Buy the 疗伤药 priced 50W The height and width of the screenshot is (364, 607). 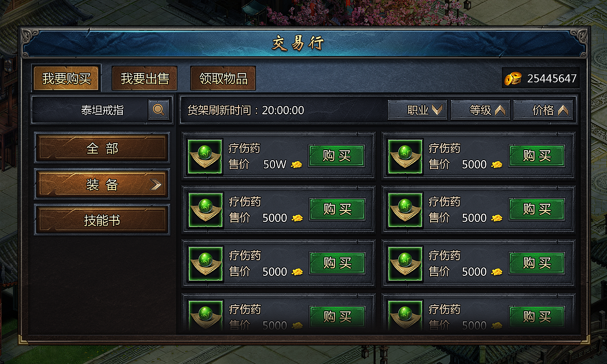pos(337,156)
